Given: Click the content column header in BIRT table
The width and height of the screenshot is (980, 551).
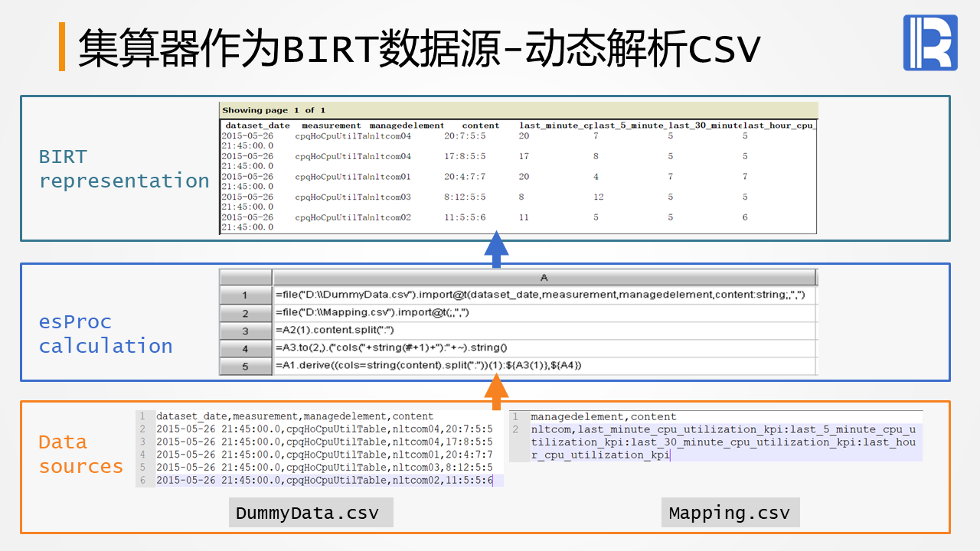Looking at the screenshot, I should tap(481, 126).
